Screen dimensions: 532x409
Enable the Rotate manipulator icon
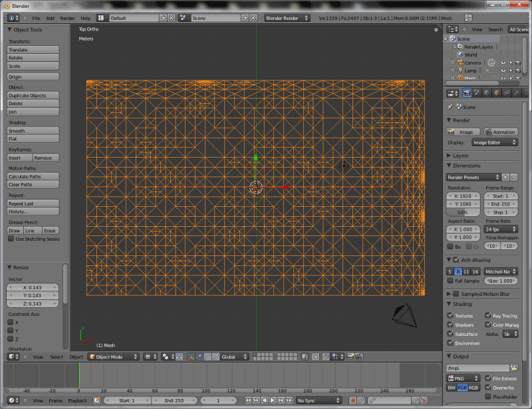[207, 356]
